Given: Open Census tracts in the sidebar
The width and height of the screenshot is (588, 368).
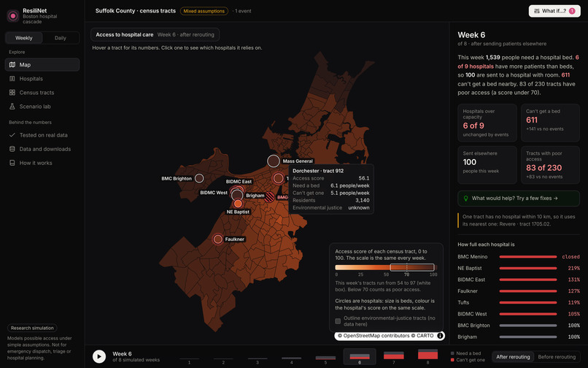Looking at the screenshot, I should coord(42,93).
